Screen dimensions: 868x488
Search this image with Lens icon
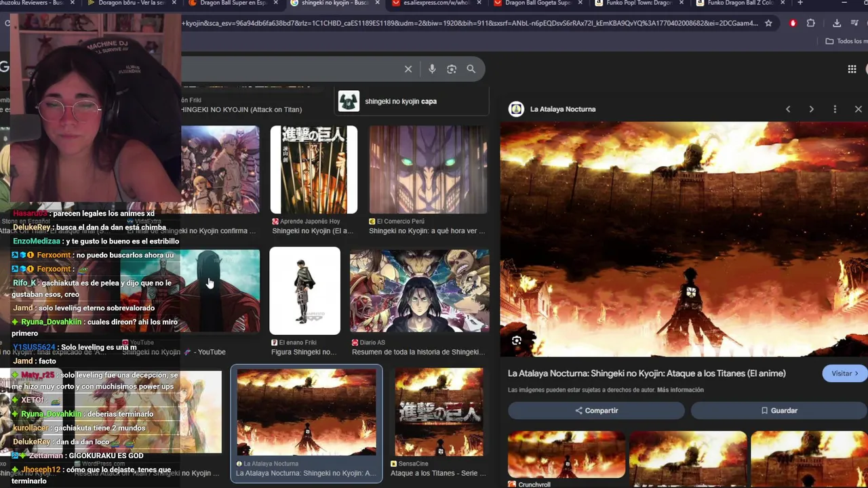pyautogui.click(x=517, y=340)
